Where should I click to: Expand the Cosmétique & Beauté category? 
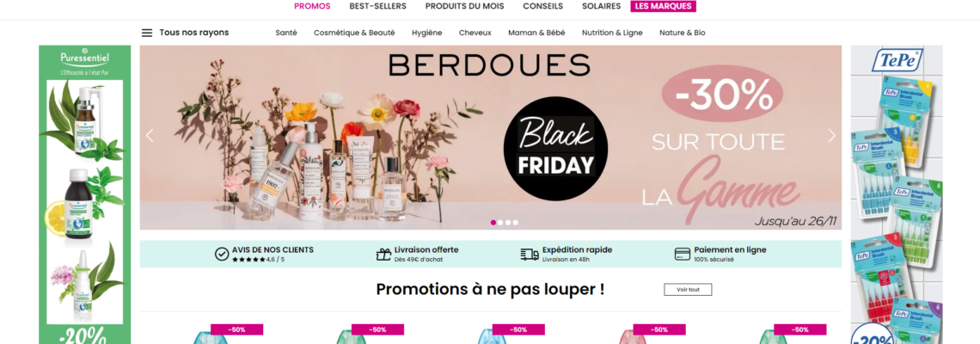pyautogui.click(x=354, y=33)
